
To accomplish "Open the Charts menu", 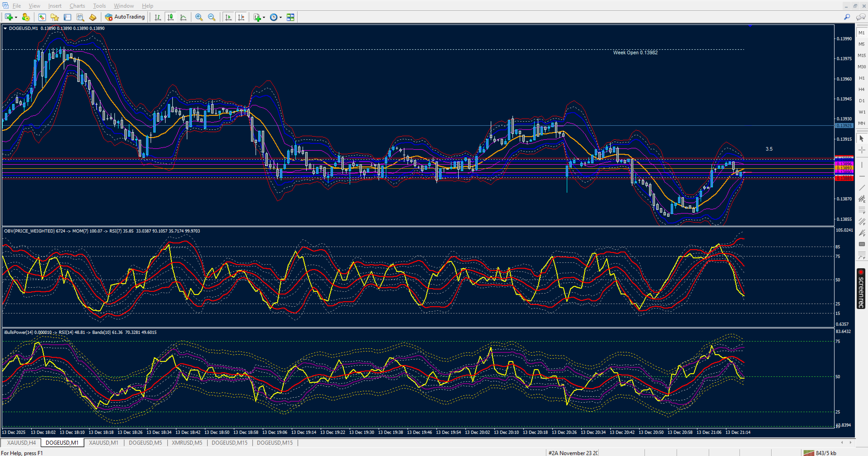I will 77,6.
